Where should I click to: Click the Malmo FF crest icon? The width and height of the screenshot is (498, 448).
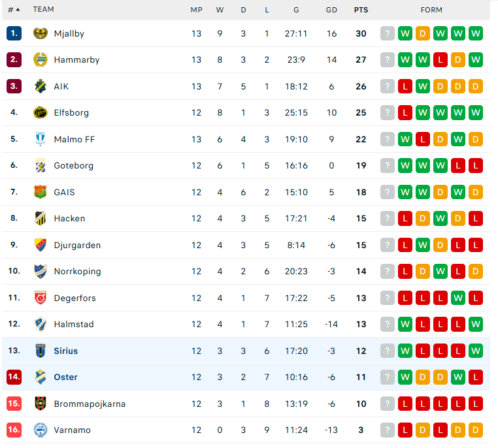coord(41,139)
